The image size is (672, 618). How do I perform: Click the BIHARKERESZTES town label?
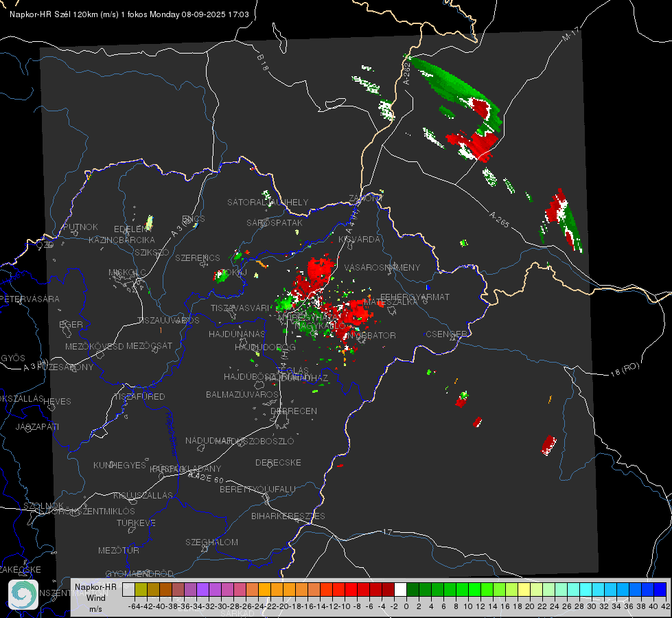point(288,516)
